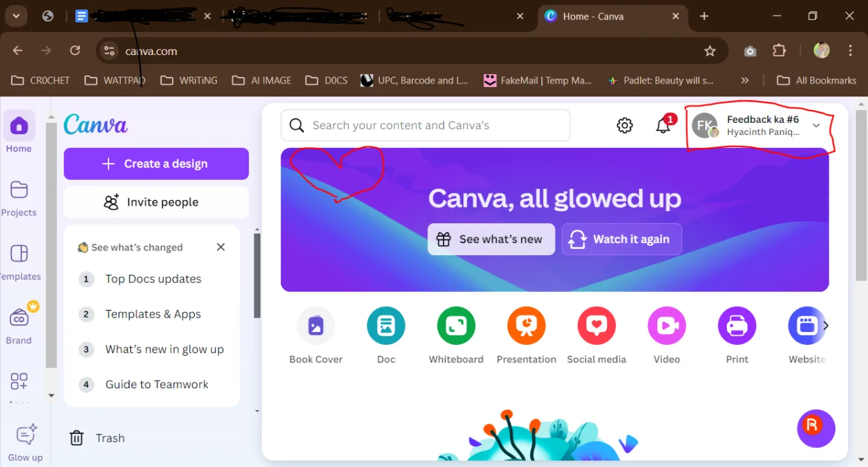Open the notifications bell
This screenshot has width=868, height=467.
663,126
